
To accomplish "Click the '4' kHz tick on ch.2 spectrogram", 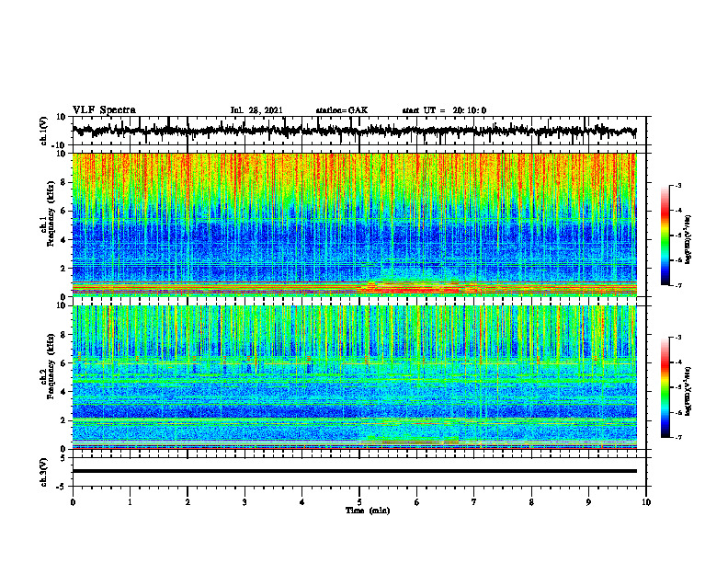I will (x=63, y=392).
